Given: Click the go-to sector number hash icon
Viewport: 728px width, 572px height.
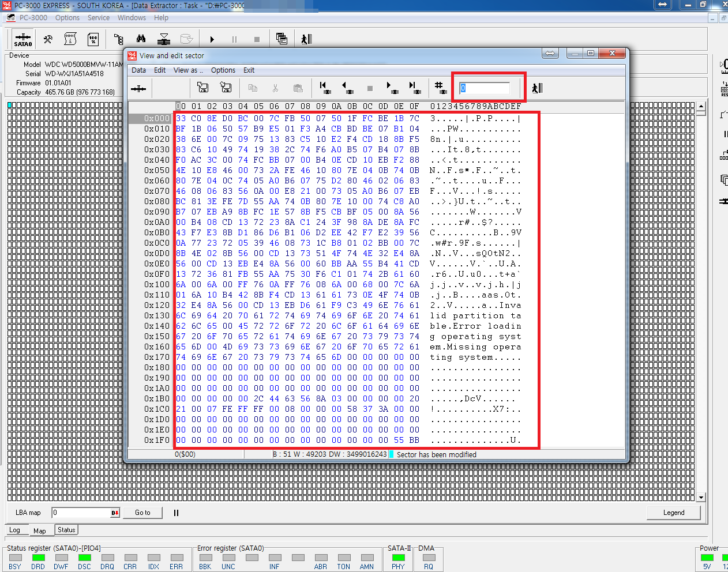Looking at the screenshot, I should point(440,88).
